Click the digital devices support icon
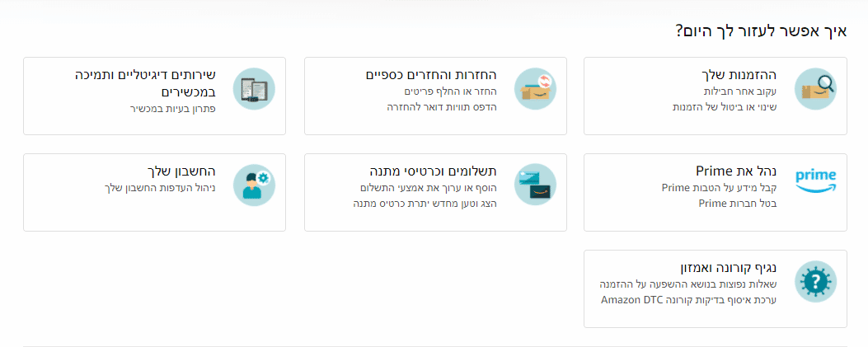 point(254,88)
